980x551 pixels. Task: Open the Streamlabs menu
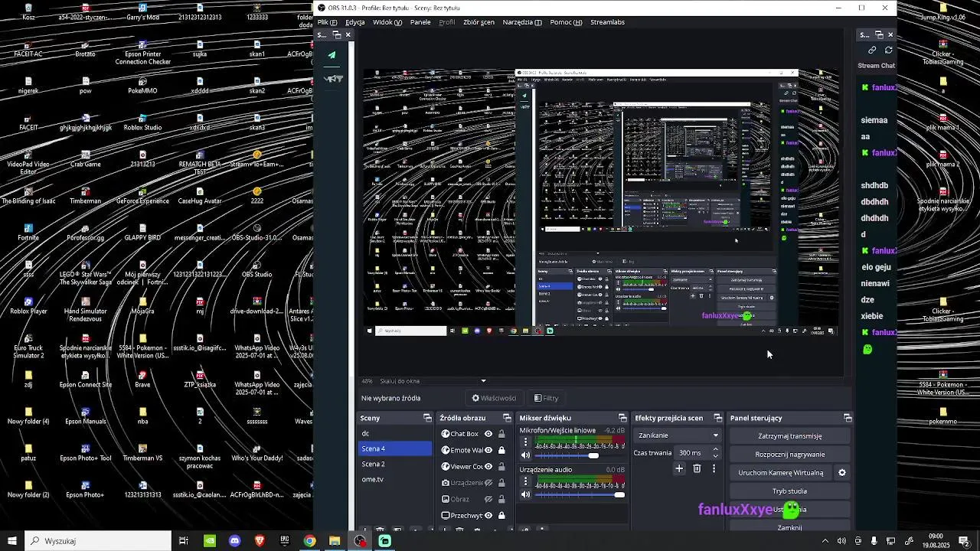click(x=607, y=22)
